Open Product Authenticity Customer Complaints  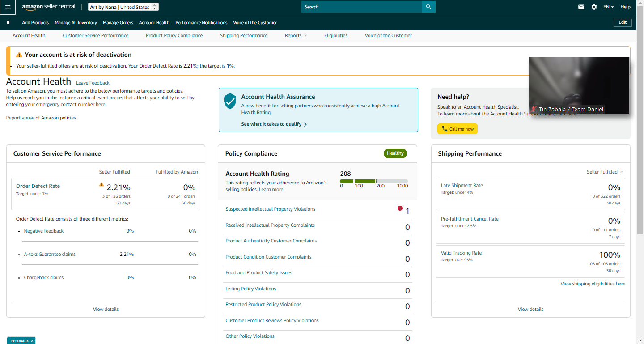coord(271,241)
